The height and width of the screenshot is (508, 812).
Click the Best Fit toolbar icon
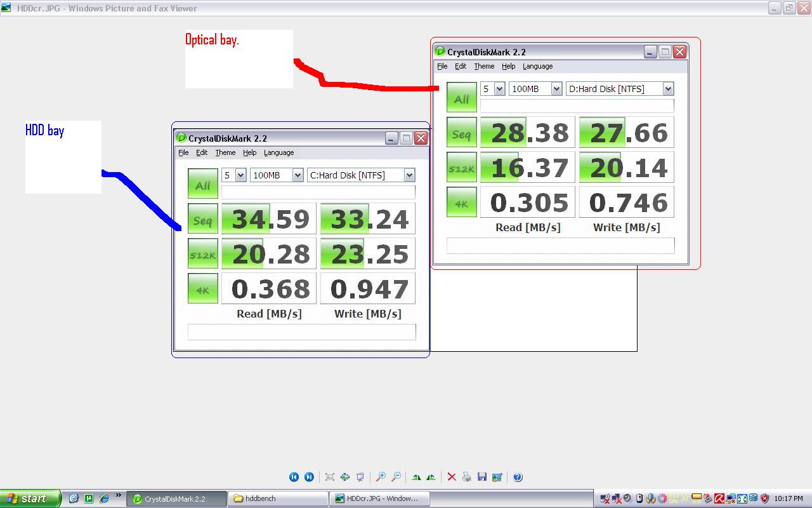tap(330, 477)
